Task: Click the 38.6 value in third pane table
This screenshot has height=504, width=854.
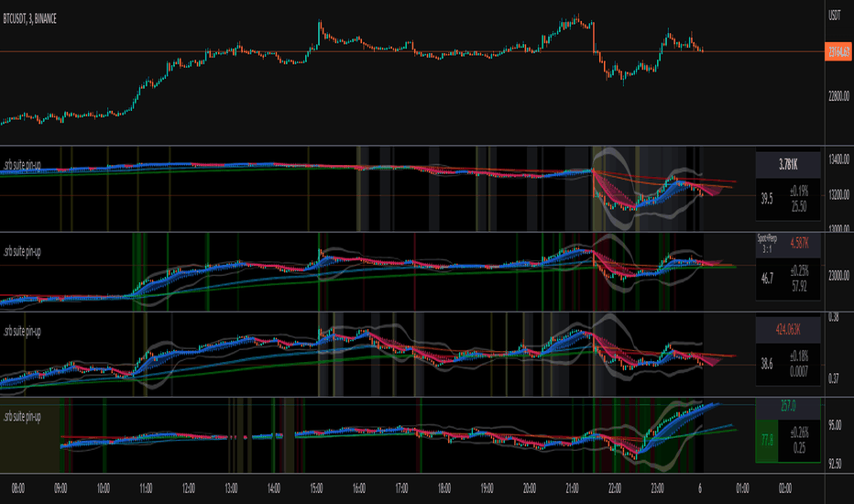Action: click(767, 364)
